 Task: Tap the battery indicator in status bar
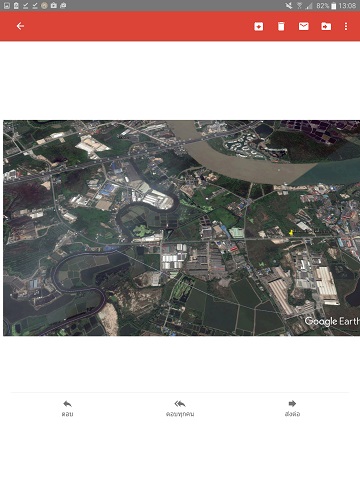(333, 6)
